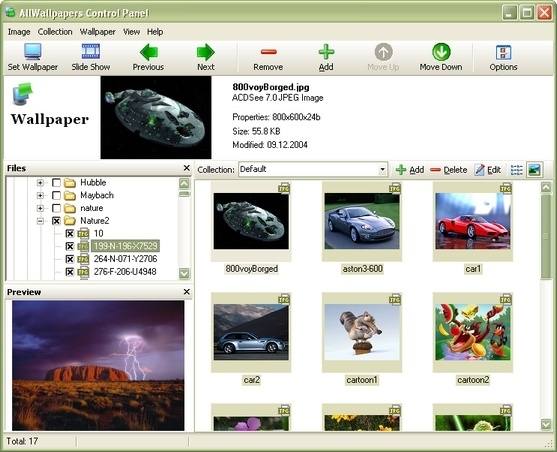Click the Wallpaper logo monitor icon
557x452 pixels.
(x=23, y=93)
